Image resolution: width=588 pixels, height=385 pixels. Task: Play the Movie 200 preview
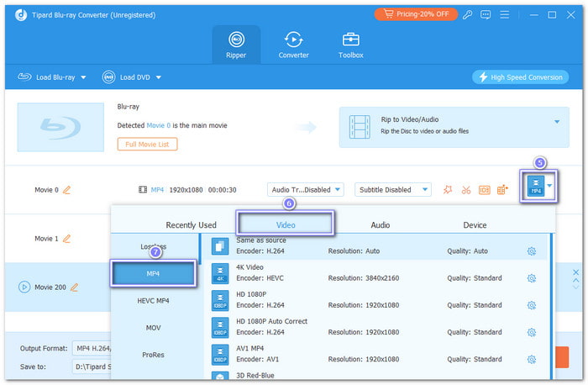[x=24, y=287]
